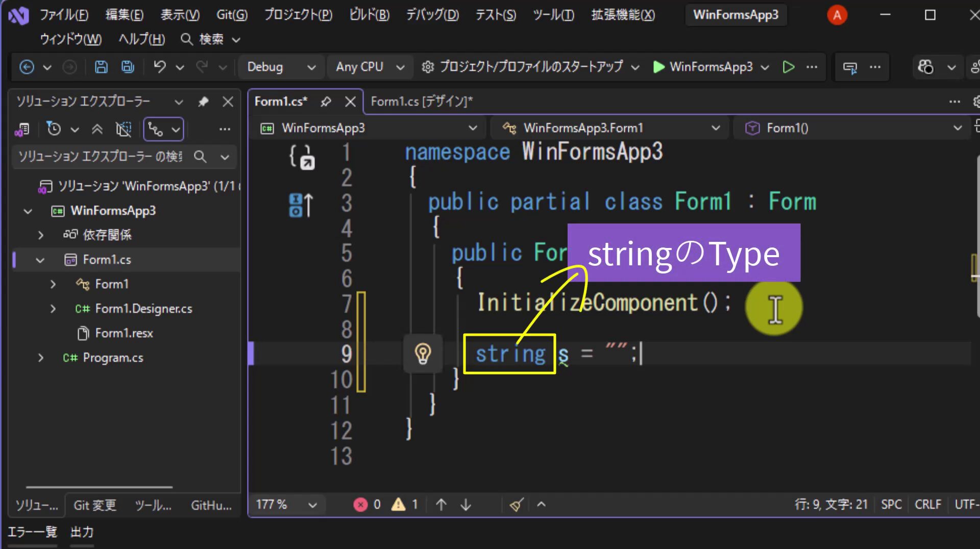Click the yellow warning count indicator

click(404, 505)
